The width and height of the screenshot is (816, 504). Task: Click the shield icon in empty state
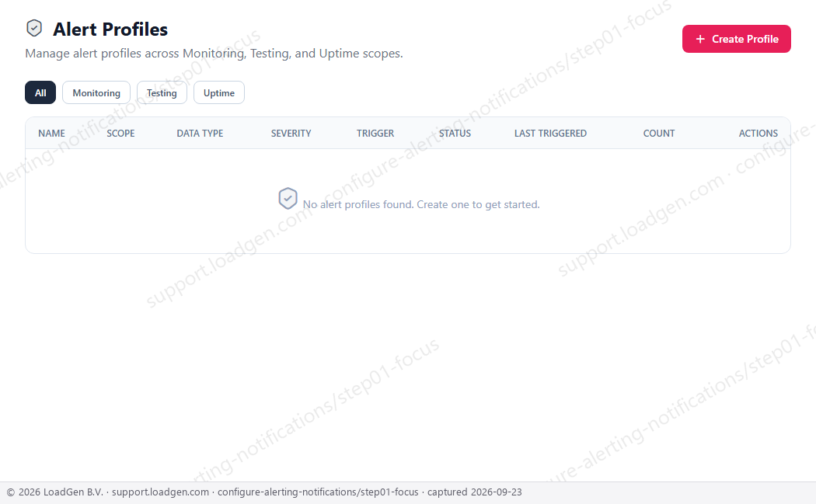pos(288,199)
